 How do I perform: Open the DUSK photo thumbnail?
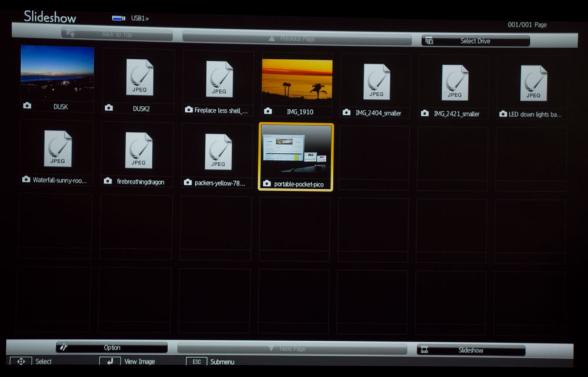point(58,73)
